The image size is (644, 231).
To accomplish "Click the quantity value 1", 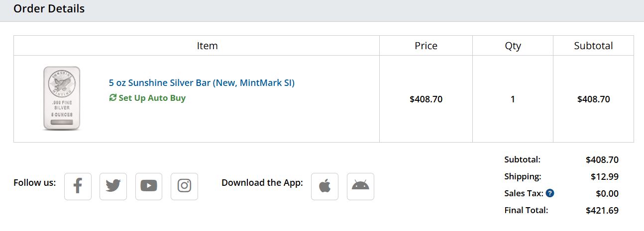I will tap(513, 99).
